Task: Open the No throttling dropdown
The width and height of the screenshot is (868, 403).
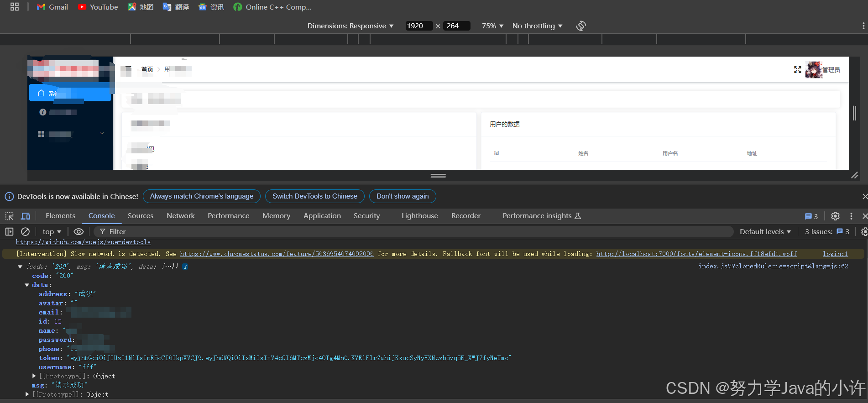Action: 537,26
